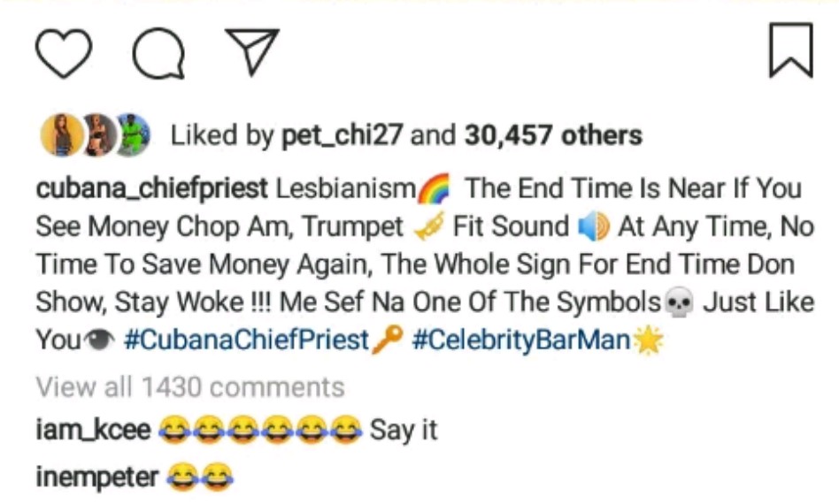Share the post via paper plane icon
The height and width of the screenshot is (504, 839).
click(x=251, y=51)
